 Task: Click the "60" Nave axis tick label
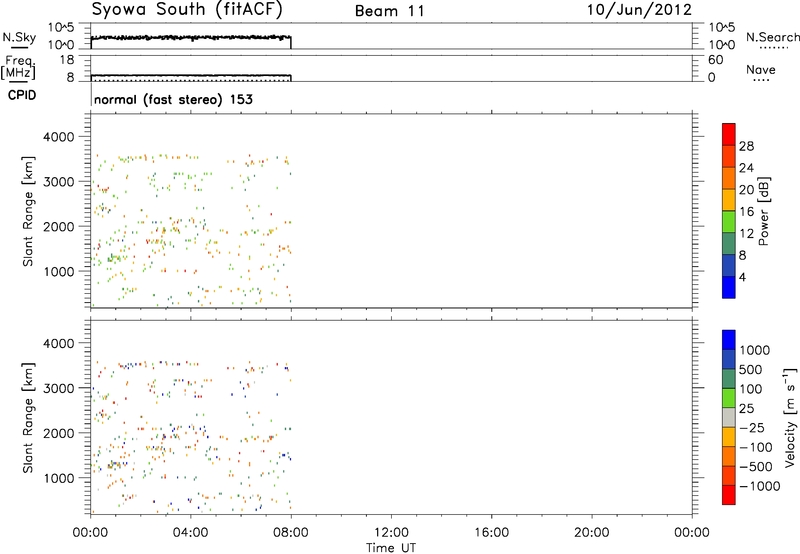[x=715, y=60]
